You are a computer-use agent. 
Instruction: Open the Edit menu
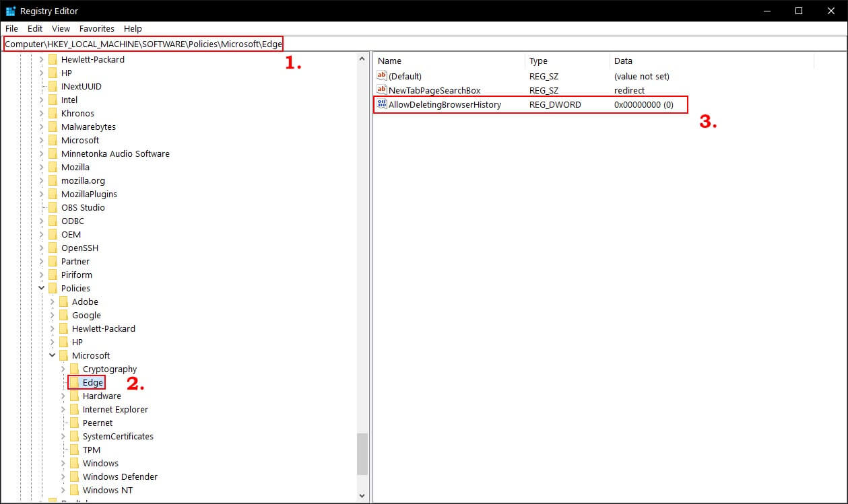[35, 28]
